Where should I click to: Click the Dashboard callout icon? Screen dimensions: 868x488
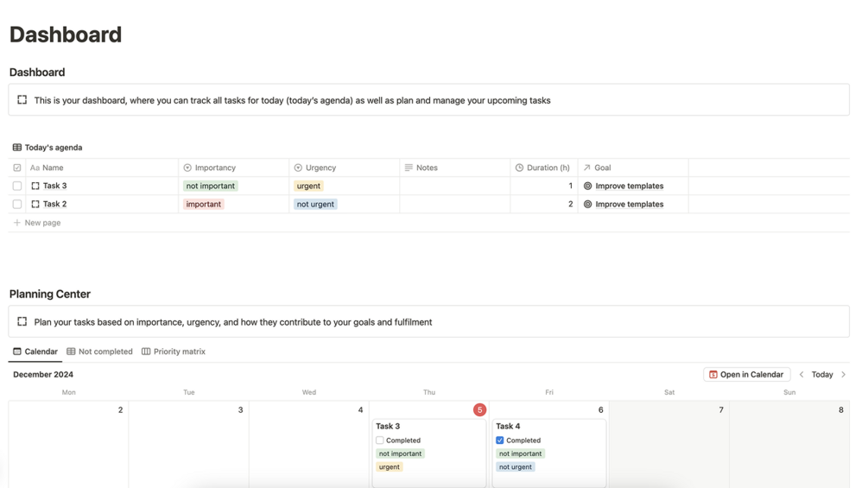pyautogui.click(x=22, y=100)
